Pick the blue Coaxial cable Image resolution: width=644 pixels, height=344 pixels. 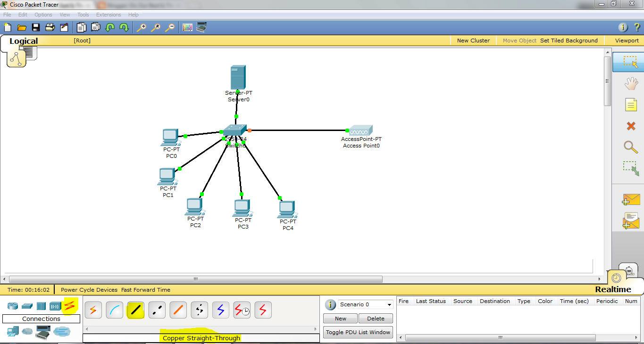pos(221,310)
